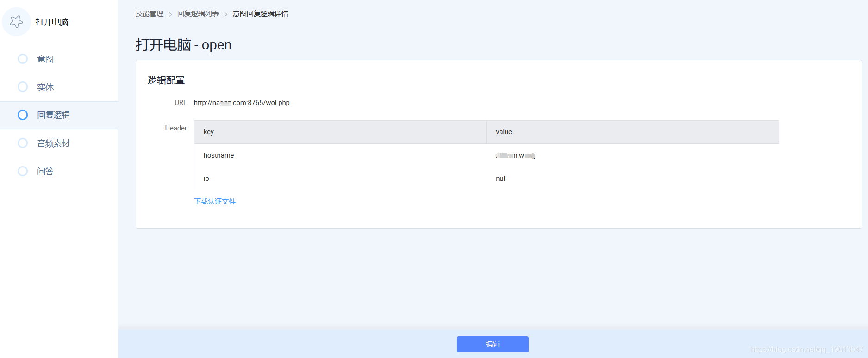The image size is (868, 358).
Task: Select the circle icon beside 实体
Action: tap(23, 87)
